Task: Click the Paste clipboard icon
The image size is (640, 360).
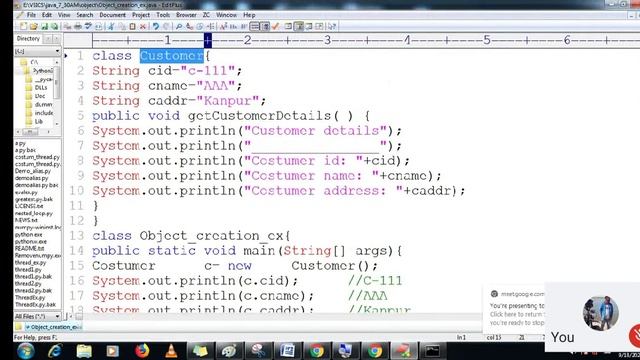Action: click(x=132, y=27)
